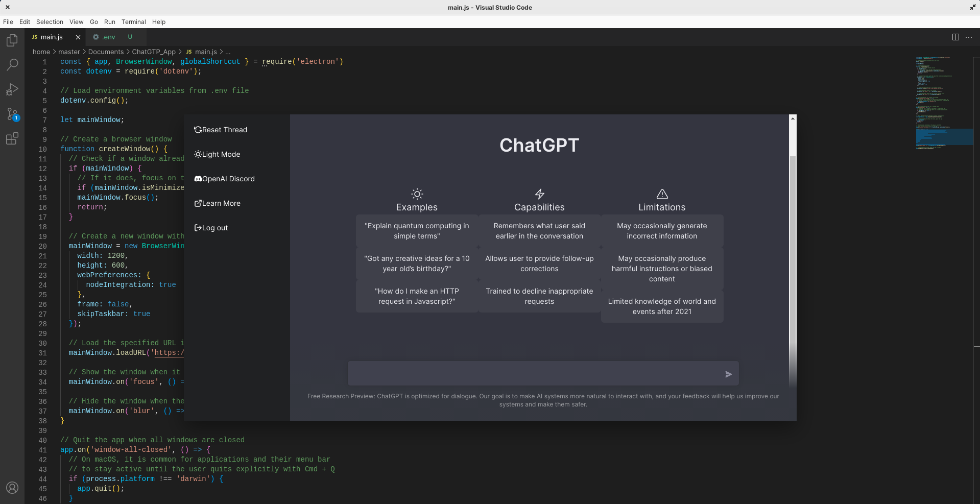Image resolution: width=980 pixels, height=504 pixels.
Task: Open the Explorer view in activity bar
Action: [12, 40]
